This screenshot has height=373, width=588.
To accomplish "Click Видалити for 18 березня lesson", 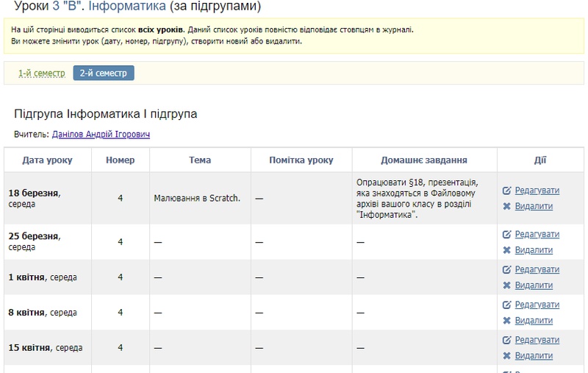I will [534, 207].
